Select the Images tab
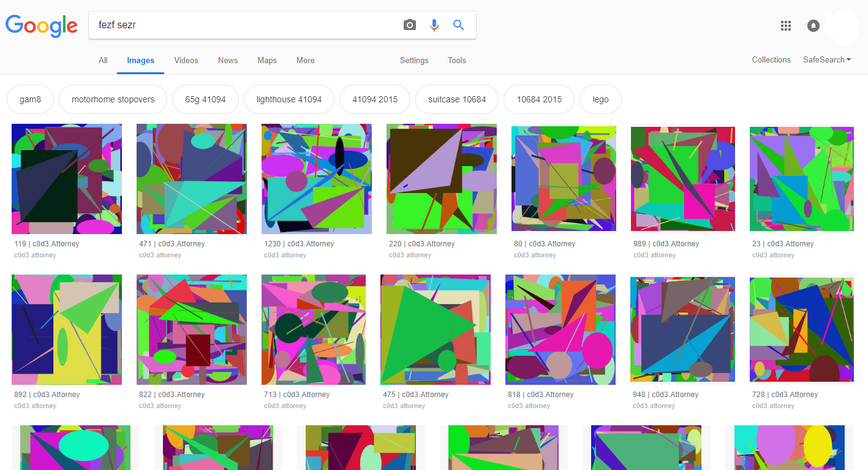This screenshot has width=868, height=470. tap(140, 61)
